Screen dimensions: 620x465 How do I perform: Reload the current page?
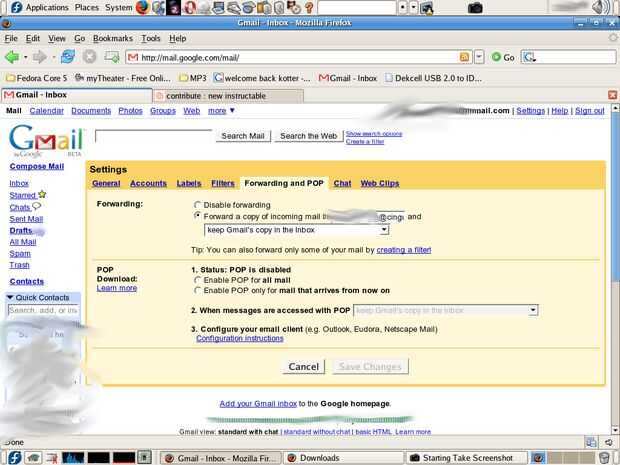tap(68, 57)
